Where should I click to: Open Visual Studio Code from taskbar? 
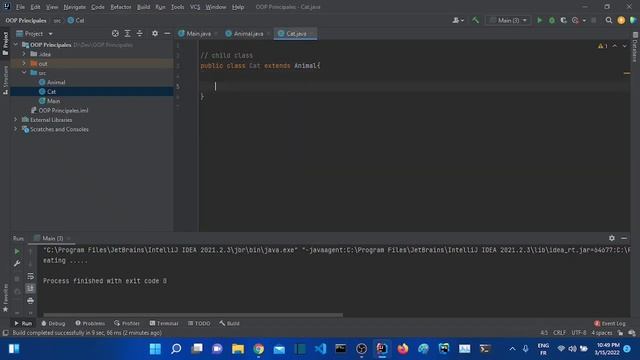[320, 349]
